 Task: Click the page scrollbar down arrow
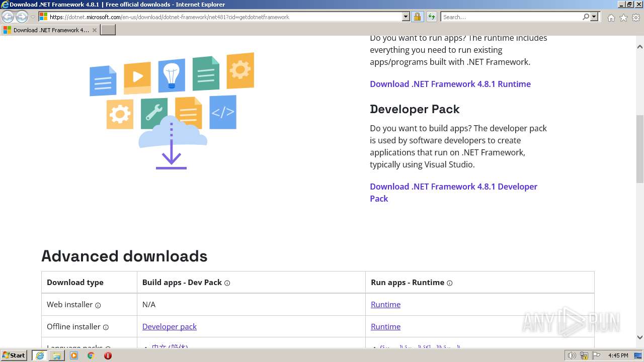640,337
